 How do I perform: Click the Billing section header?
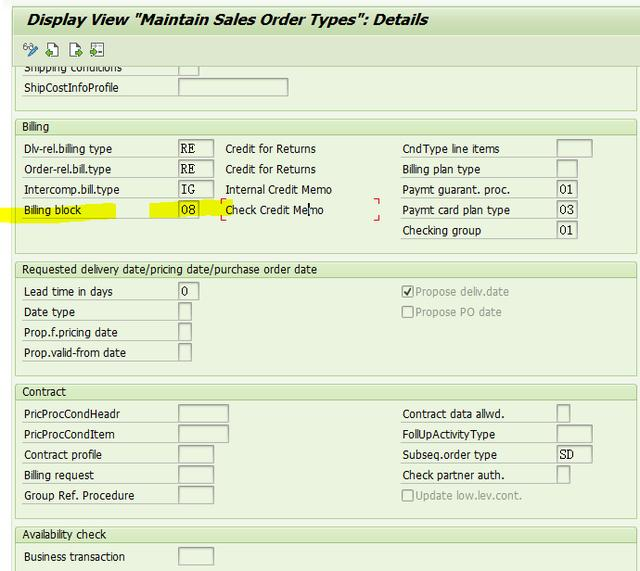pos(36,127)
